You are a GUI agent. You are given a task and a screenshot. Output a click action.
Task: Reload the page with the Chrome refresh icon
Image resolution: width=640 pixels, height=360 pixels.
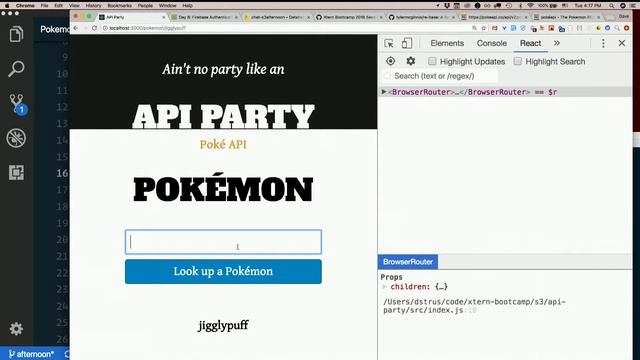click(95, 28)
